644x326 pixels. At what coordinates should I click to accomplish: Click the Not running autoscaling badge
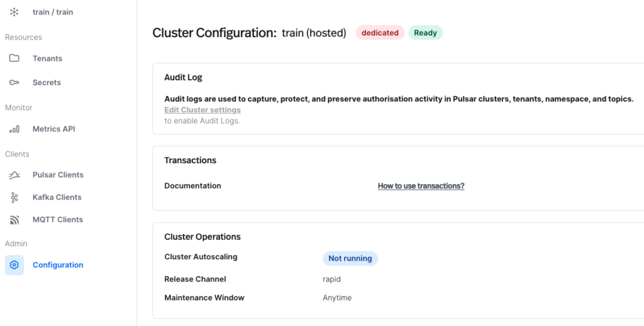(350, 258)
